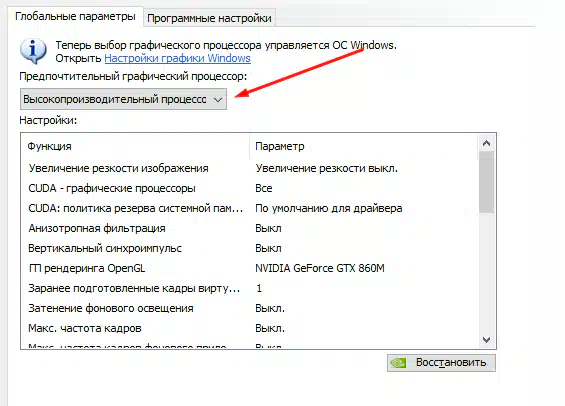Select the Анизотропная фильтрация setting row

point(249,228)
